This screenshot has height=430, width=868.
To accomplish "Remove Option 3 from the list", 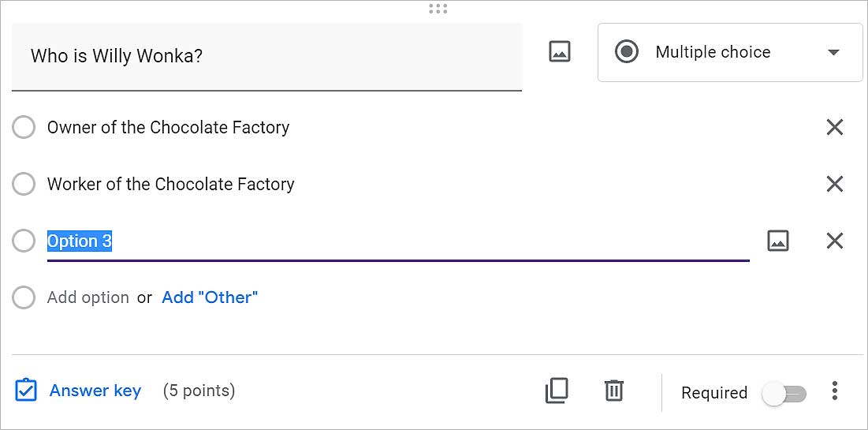I will (x=834, y=241).
